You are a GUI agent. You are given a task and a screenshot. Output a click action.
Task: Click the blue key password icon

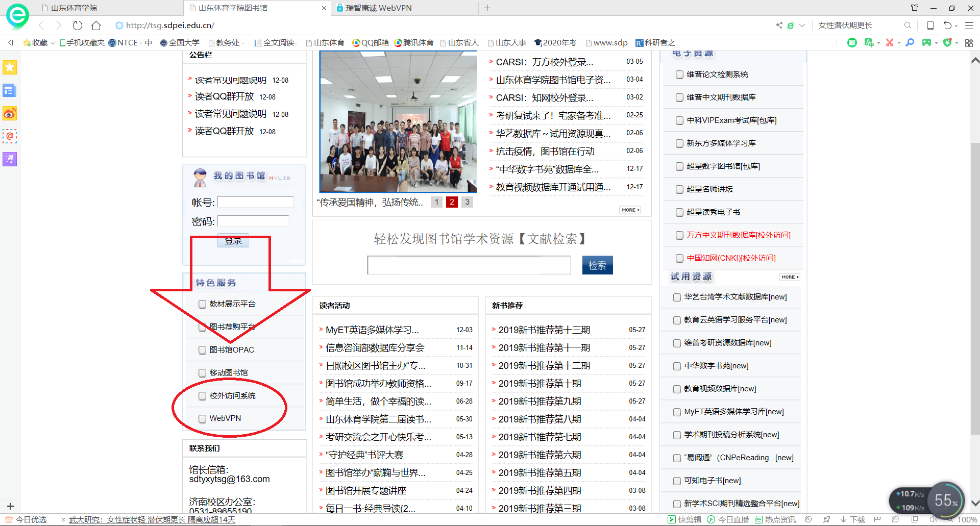[x=910, y=43]
